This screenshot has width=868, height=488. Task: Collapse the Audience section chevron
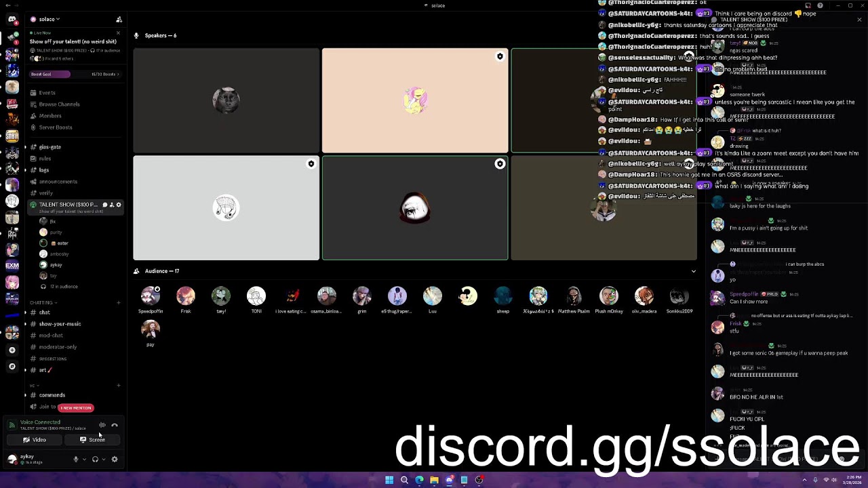[x=693, y=271]
